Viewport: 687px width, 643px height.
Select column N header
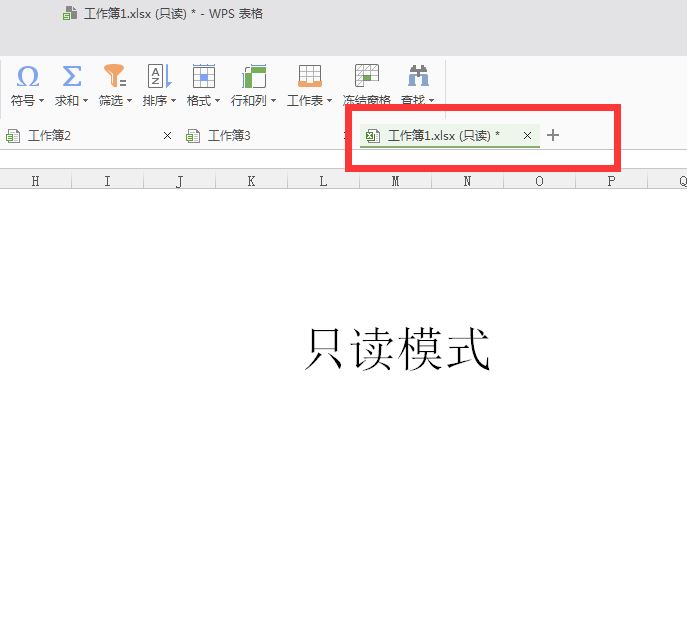[x=467, y=181]
